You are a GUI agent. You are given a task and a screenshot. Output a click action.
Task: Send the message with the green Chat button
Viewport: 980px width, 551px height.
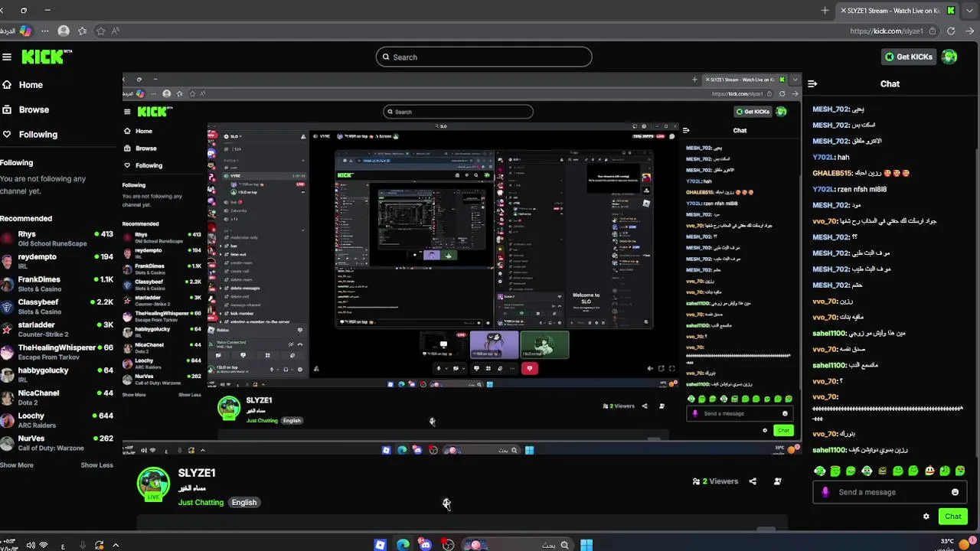click(x=952, y=517)
